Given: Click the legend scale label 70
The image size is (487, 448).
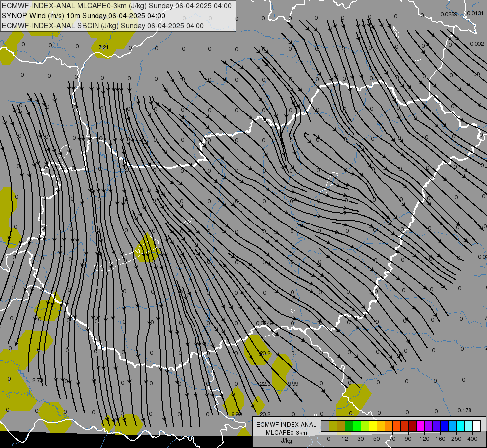Looking at the screenshot, I should tap(392, 439).
